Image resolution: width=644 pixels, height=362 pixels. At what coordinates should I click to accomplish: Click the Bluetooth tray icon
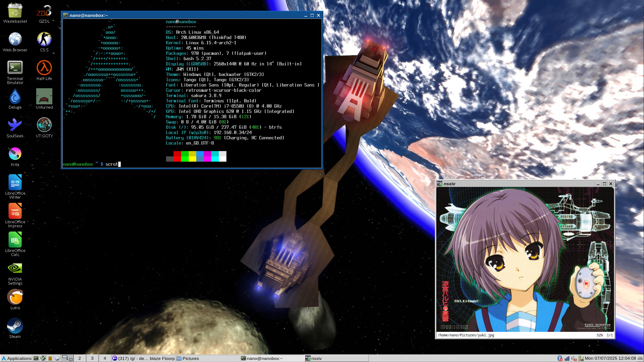[x=560, y=358]
